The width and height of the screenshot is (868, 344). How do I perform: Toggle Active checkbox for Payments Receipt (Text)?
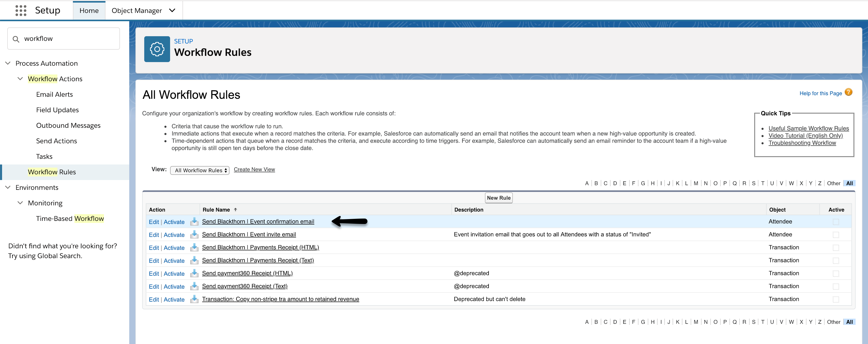[836, 261]
